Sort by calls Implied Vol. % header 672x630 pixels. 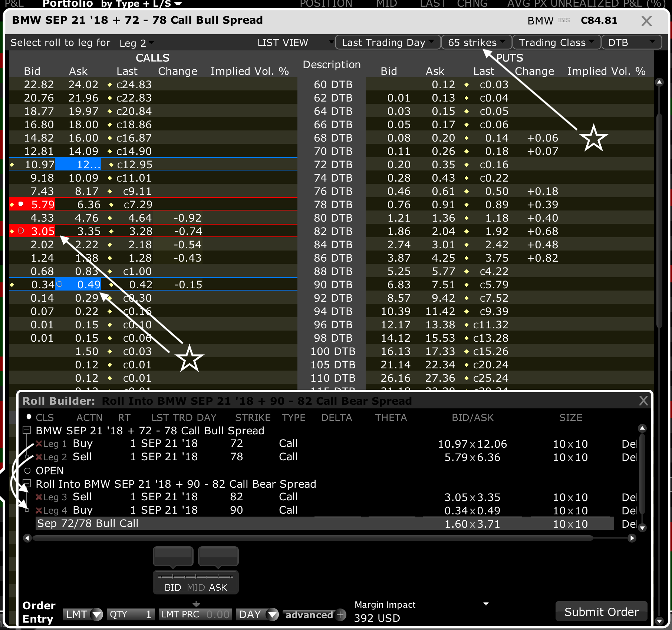(250, 71)
